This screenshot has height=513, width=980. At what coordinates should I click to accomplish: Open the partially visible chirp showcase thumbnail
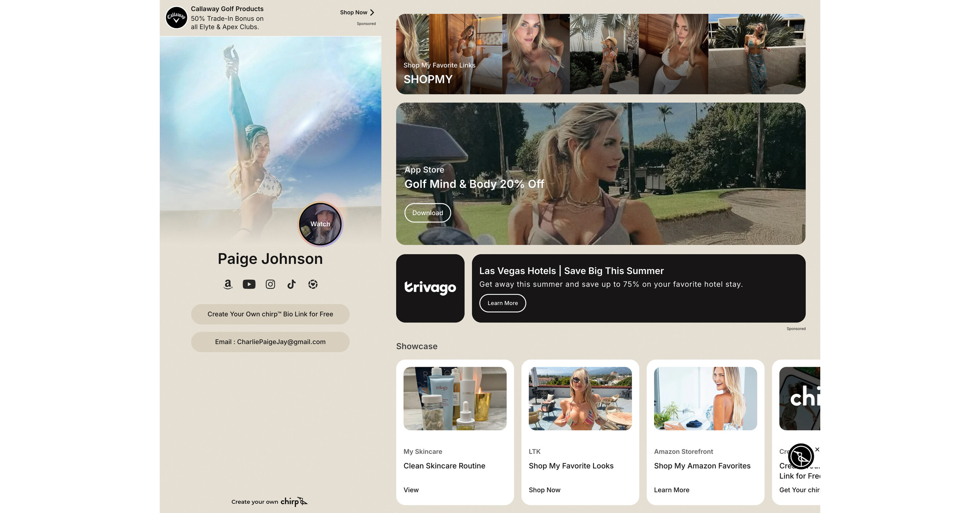800,398
